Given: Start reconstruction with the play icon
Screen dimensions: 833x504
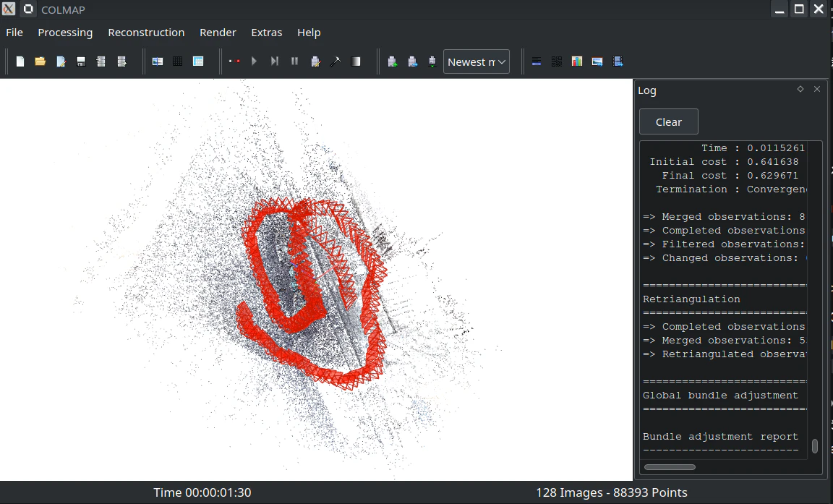Looking at the screenshot, I should (254, 61).
